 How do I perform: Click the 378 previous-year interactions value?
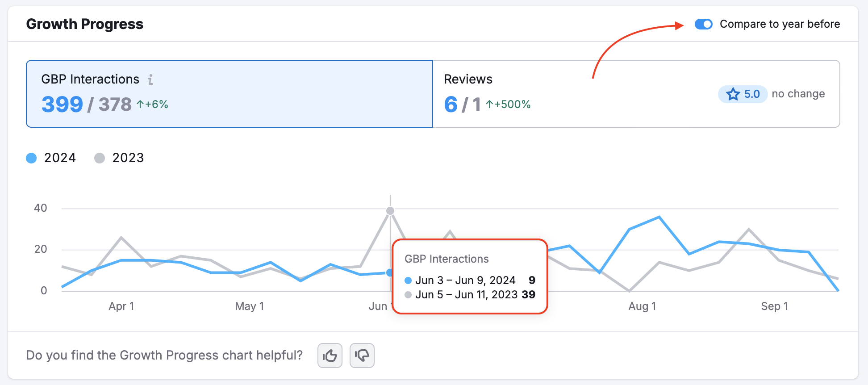115,105
